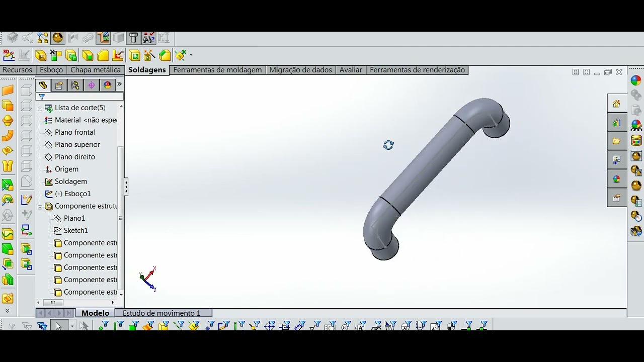The height and width of the screenshot is (362, 644).
Task: Click the Gusset tool icon
Action: (103, 55)
